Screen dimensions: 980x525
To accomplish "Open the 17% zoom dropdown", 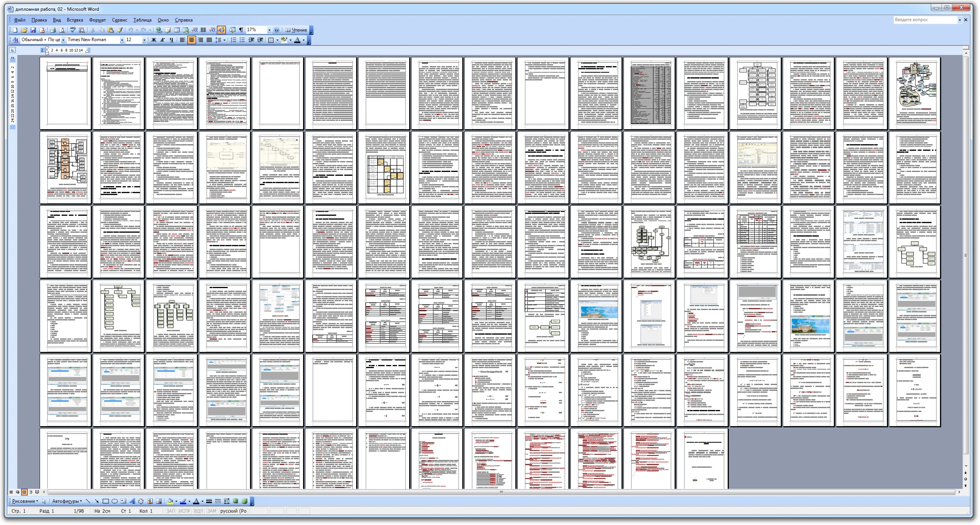I will pos(269,30).
